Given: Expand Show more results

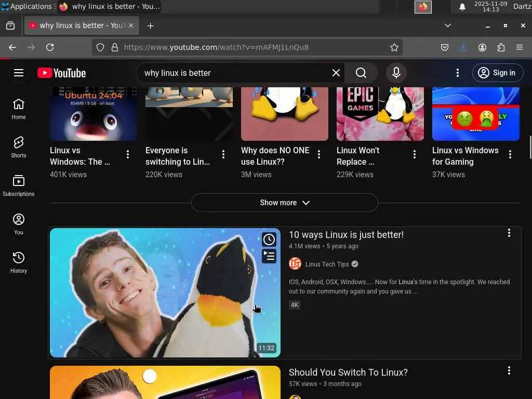Looking at the screenshot, I should 284,203.
